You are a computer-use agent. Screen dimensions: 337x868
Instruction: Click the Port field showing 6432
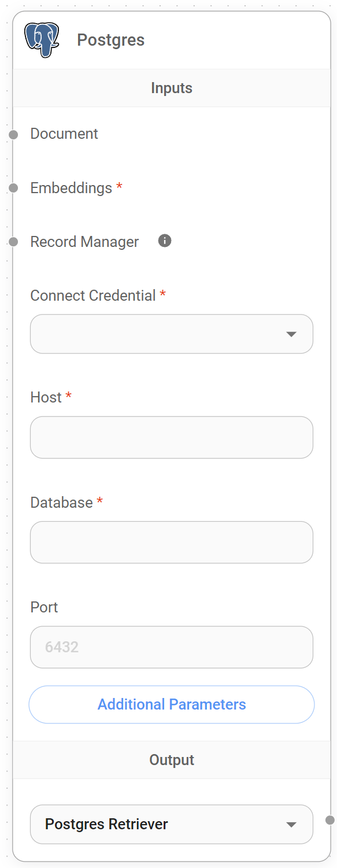click(x=172, y=647)
